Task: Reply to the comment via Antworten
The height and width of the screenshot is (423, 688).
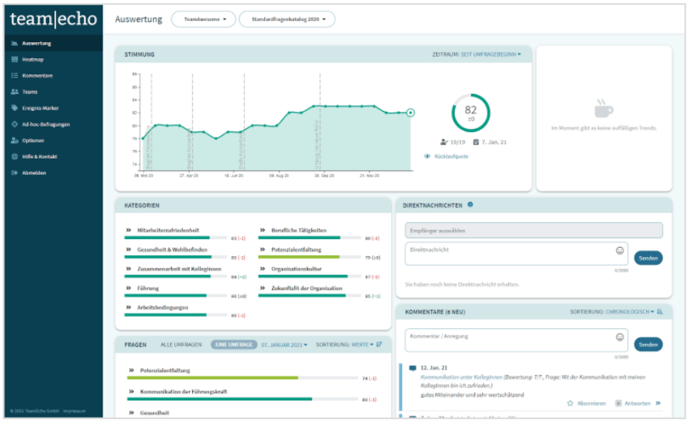Action: (638, 403)
